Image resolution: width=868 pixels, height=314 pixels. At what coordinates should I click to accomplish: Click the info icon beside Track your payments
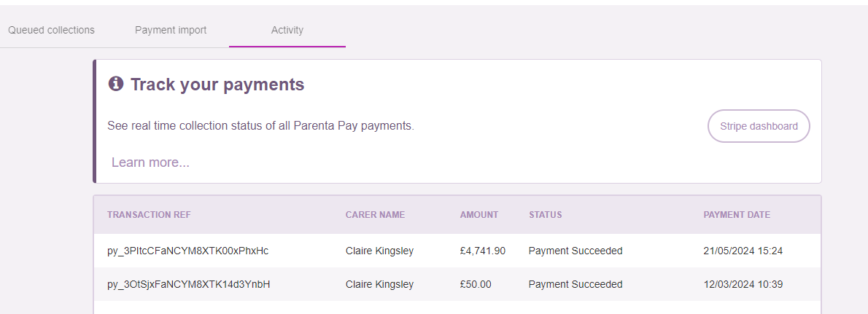[x=116, y=84]
